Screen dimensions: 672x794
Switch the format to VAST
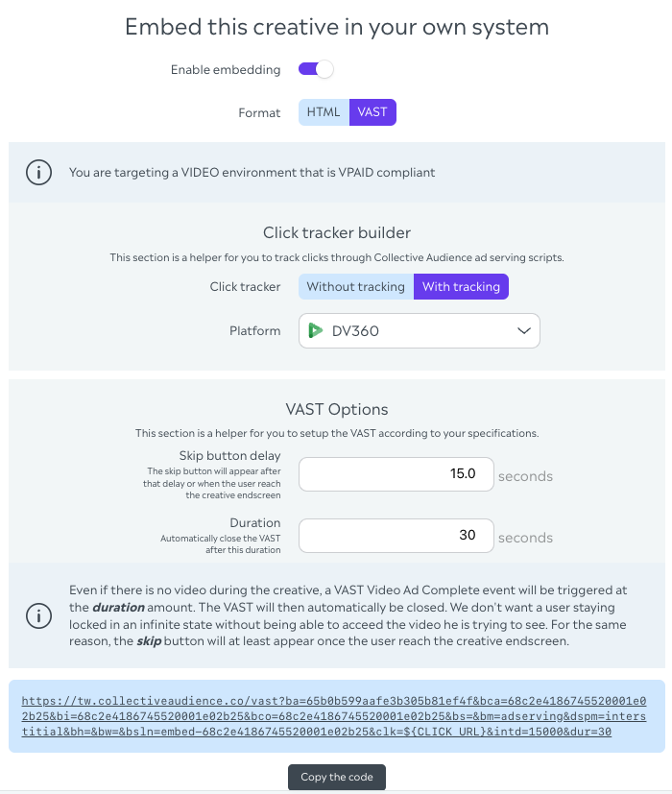(x=372, y=112)
